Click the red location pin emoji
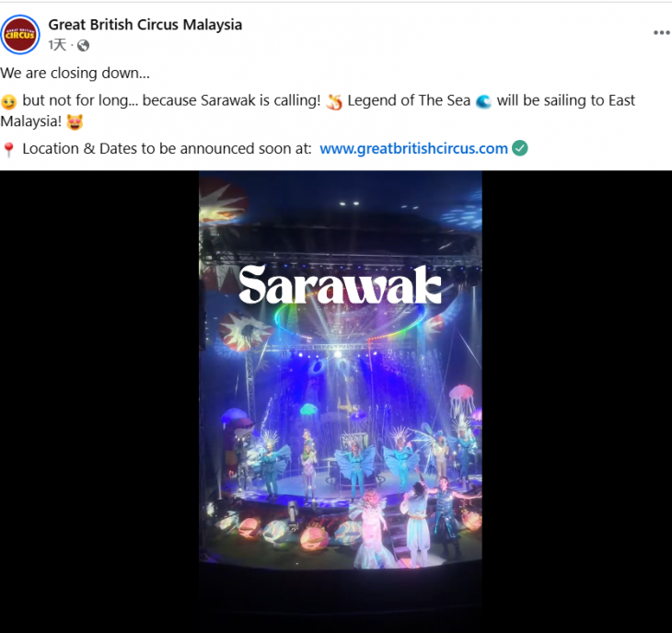The height and width of the screenshot is (633, 672). coord(8,149)
